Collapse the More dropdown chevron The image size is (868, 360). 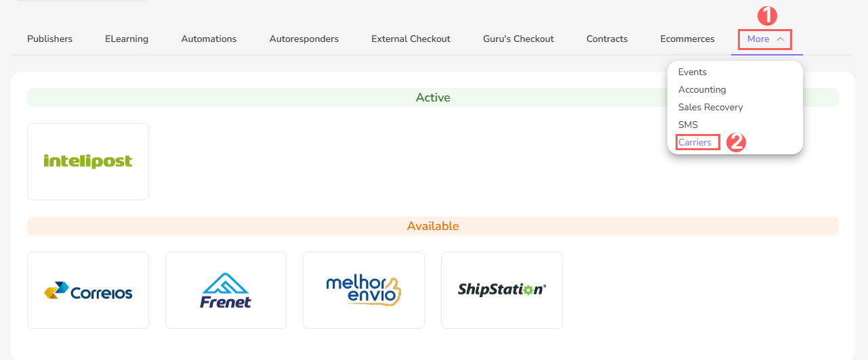coord(781,39)
